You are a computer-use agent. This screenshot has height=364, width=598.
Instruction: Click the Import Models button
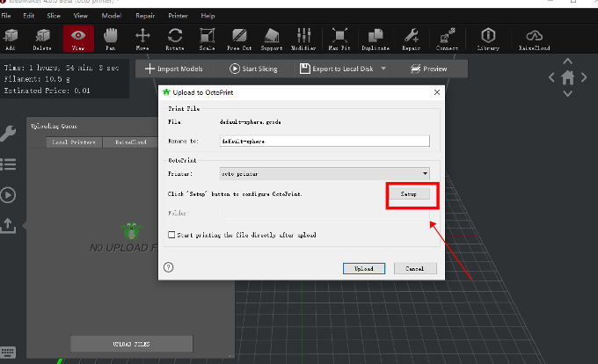[174, 69]
